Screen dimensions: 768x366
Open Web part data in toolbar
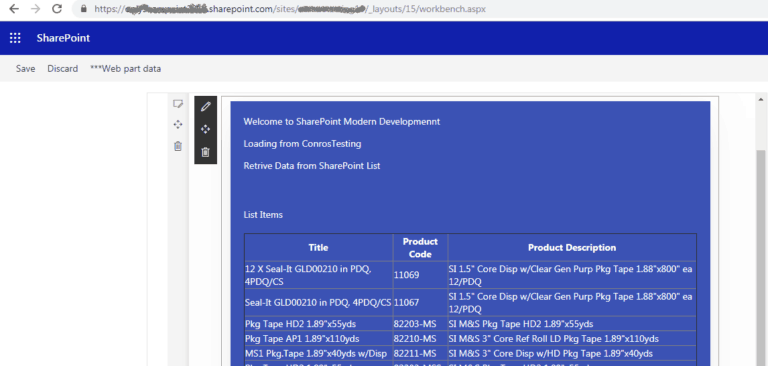(125, 69)
